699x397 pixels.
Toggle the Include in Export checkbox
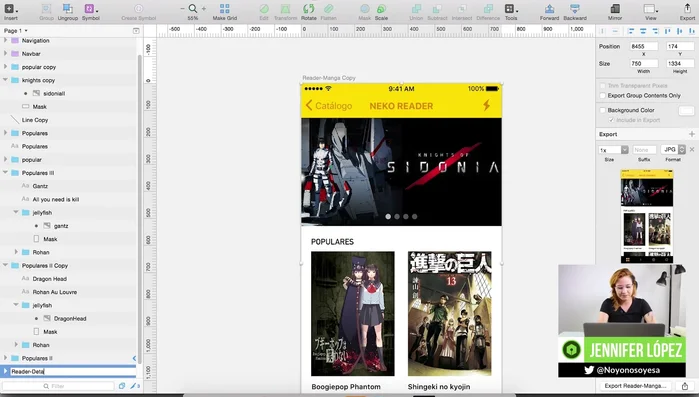pos(612,120)
